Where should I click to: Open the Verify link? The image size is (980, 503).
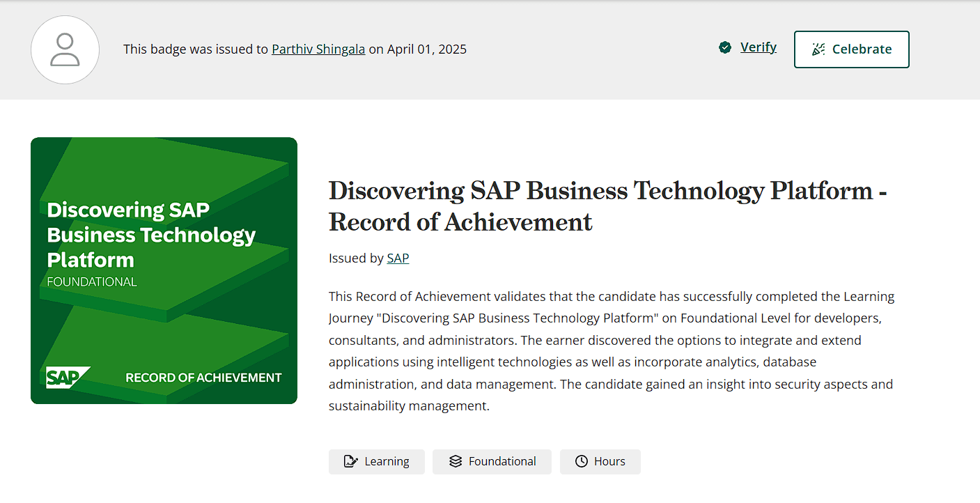(759, 47)
